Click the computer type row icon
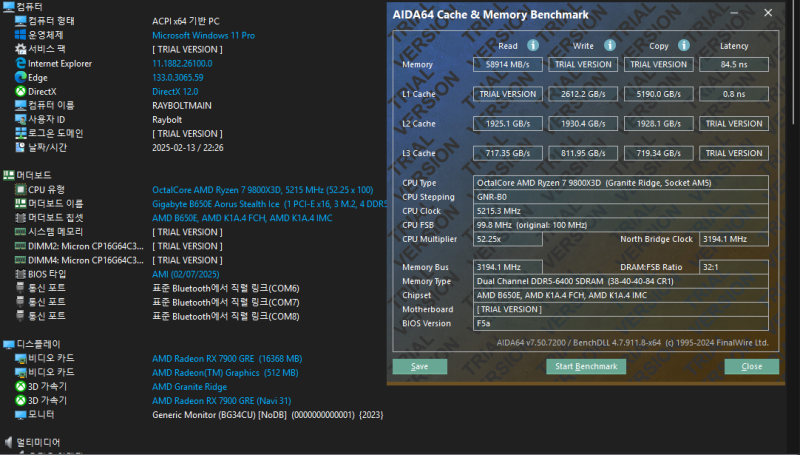This screenshot has height=455, width=800. (20, 21)
